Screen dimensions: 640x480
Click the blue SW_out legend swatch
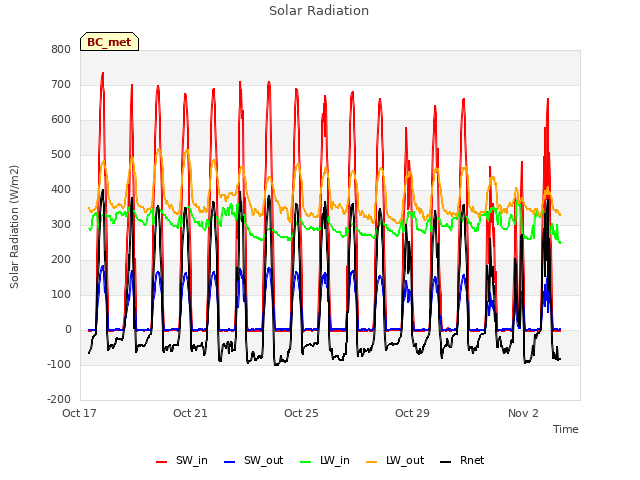point(230,462)
